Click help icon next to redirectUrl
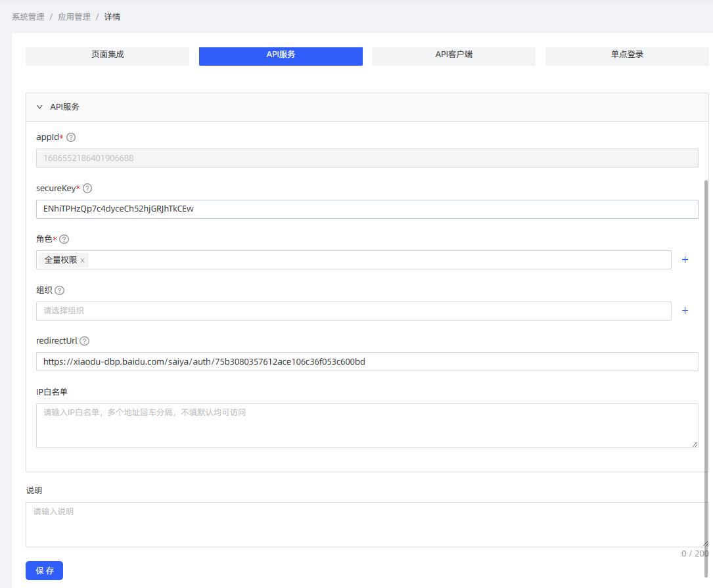Screen dimensions: 713x588 (x=85, y=341)
